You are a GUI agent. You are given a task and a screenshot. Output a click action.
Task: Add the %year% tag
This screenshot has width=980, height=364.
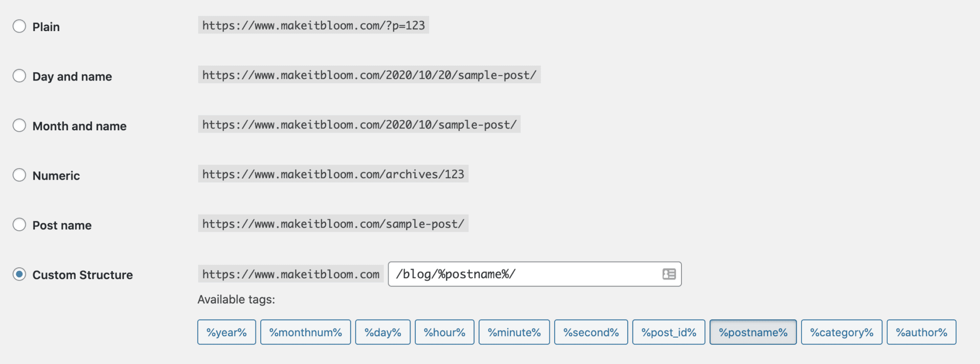tap(226, 332)
